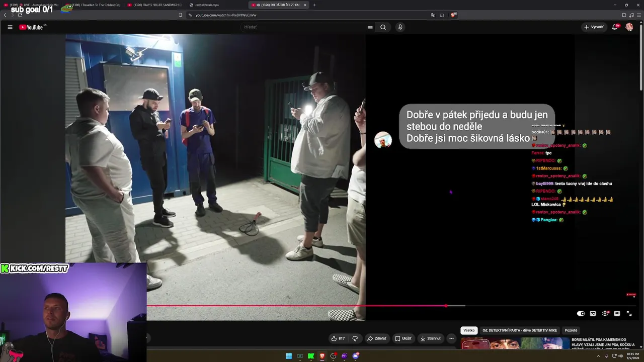
Task: Open the YouTube guide hamburger menu
Action: [x=10, y=27]
